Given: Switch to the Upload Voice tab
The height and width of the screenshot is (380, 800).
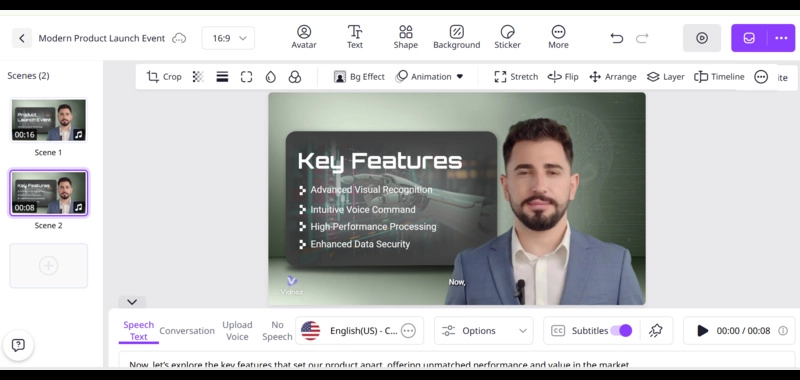Looking at the screenshot, I should [237, 331].
